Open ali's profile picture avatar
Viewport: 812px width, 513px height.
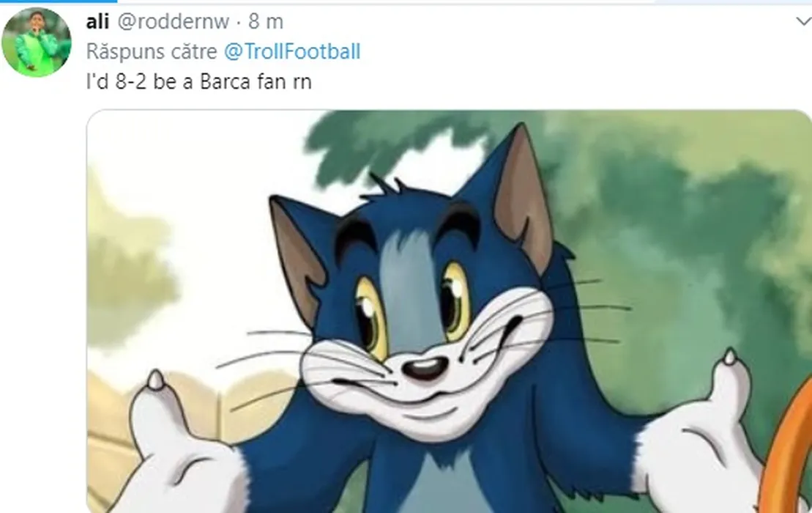pos(37,42)
